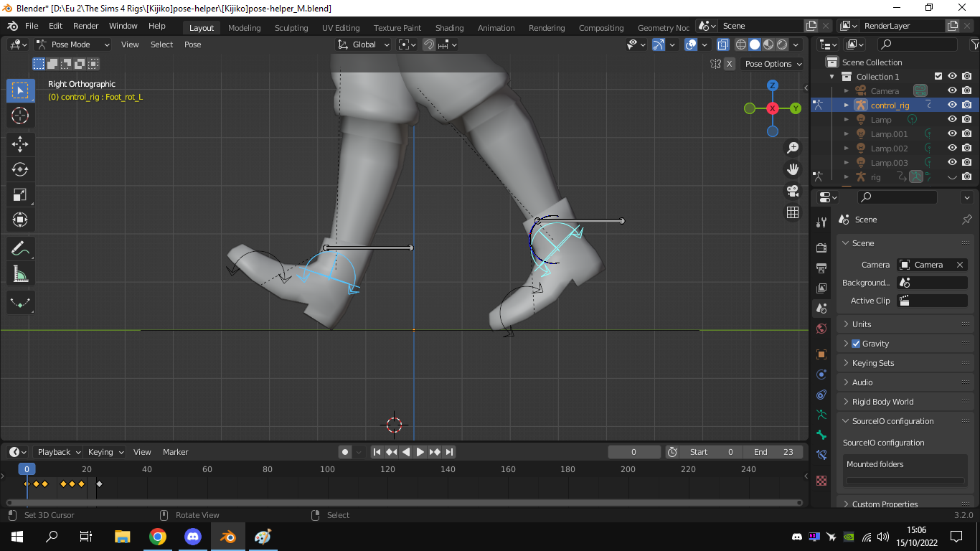Click the current frame number field

[x=634, y=452]
